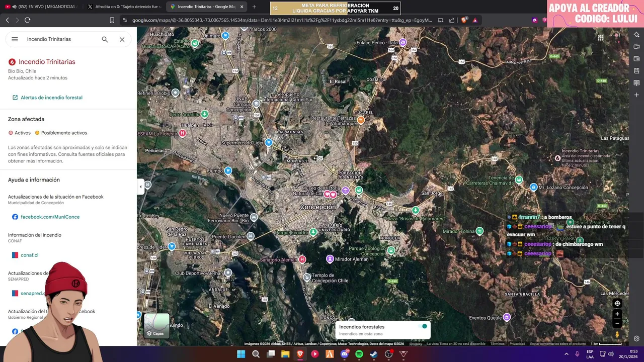Screen dimensions: 644x362
Task: Bookmark this page icon
Action: pos(112,20)
